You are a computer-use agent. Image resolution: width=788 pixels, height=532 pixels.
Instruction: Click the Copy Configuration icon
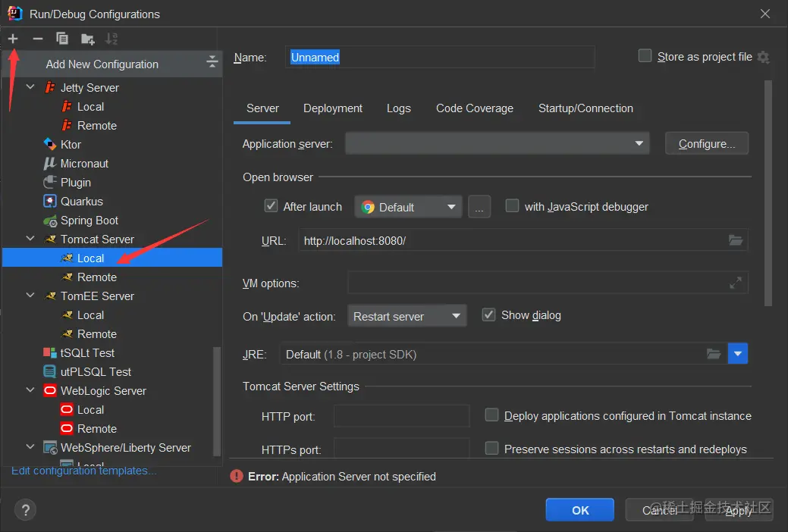click(62, 39)
